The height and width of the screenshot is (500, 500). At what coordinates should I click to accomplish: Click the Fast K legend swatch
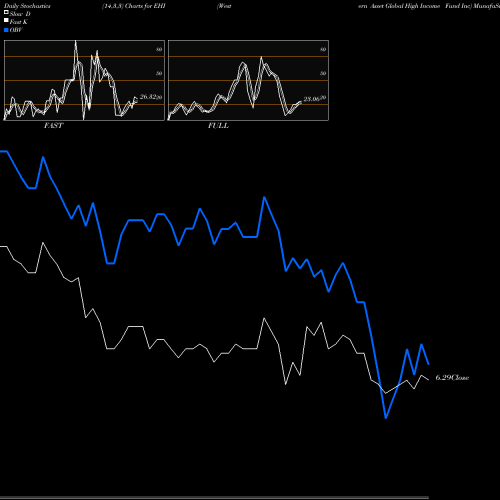[6, 21]
